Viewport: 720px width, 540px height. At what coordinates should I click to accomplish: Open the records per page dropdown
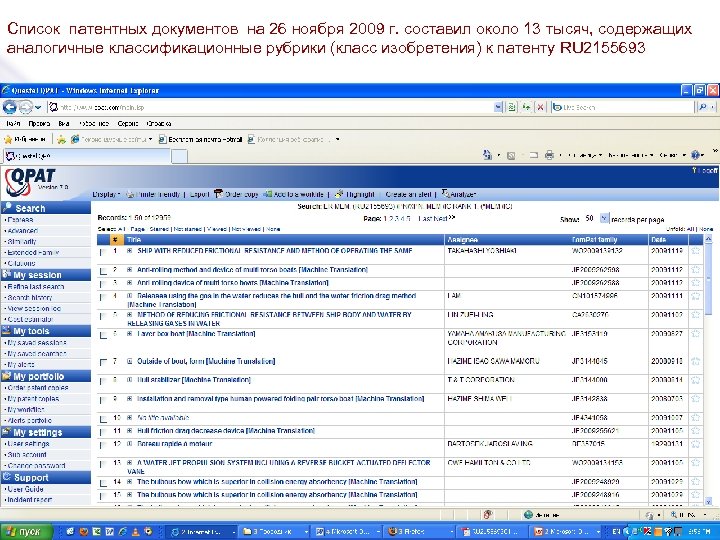click(x=604, y=219)
